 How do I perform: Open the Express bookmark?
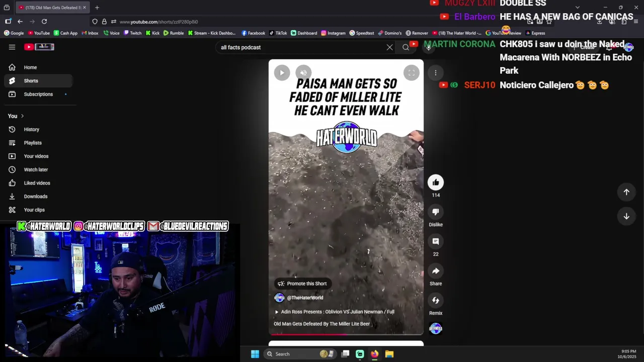pos(535,33)
